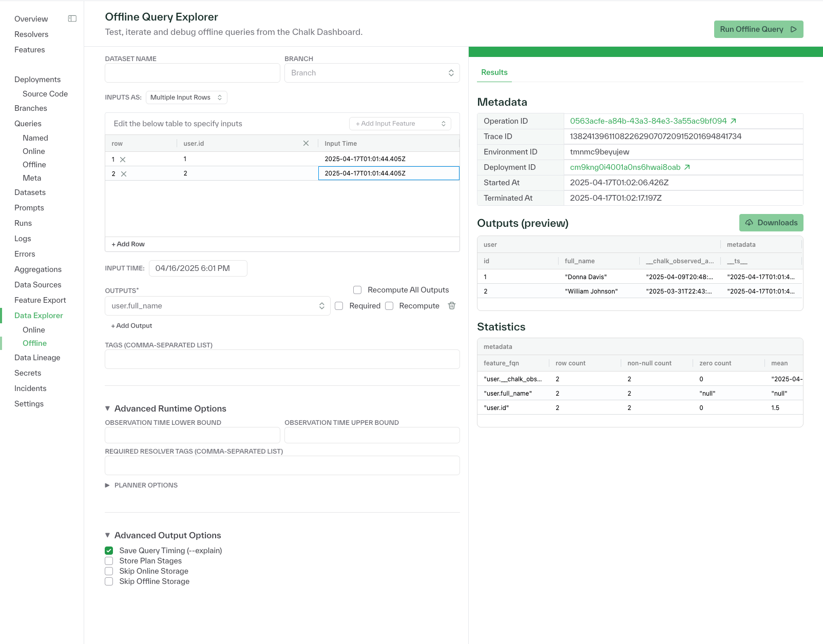The width and height of the screenshot is (823, 644).
Task: Click the play icon in Run Offline Query
Action: point(793,29)
